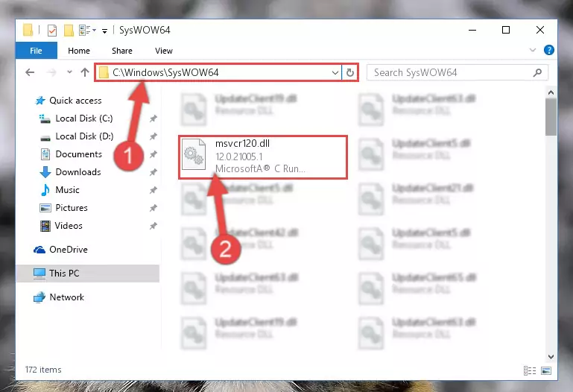The height and width of the screenshot is (392, 573).
Task: Click the Back navigation arrow
Action: 31,72
